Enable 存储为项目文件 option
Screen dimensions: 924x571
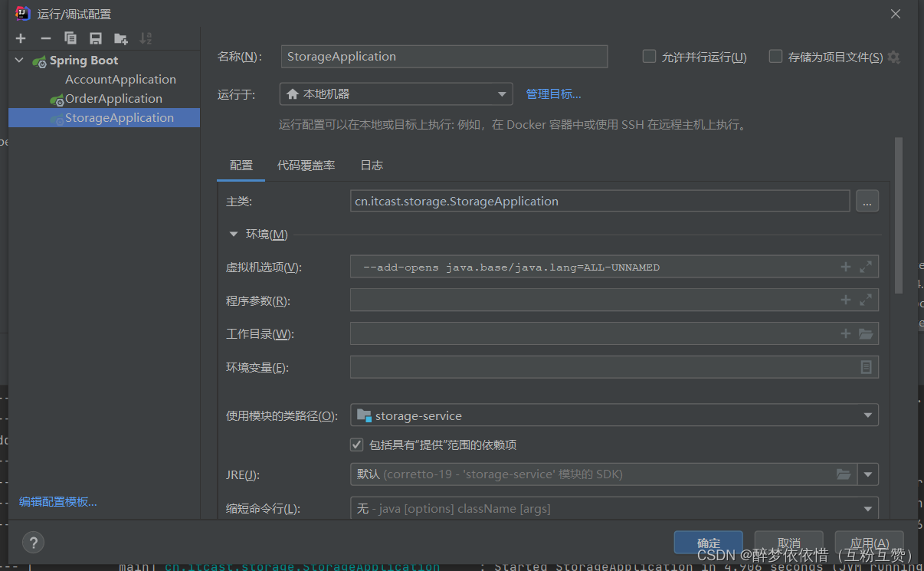click(x=775, y=56)
